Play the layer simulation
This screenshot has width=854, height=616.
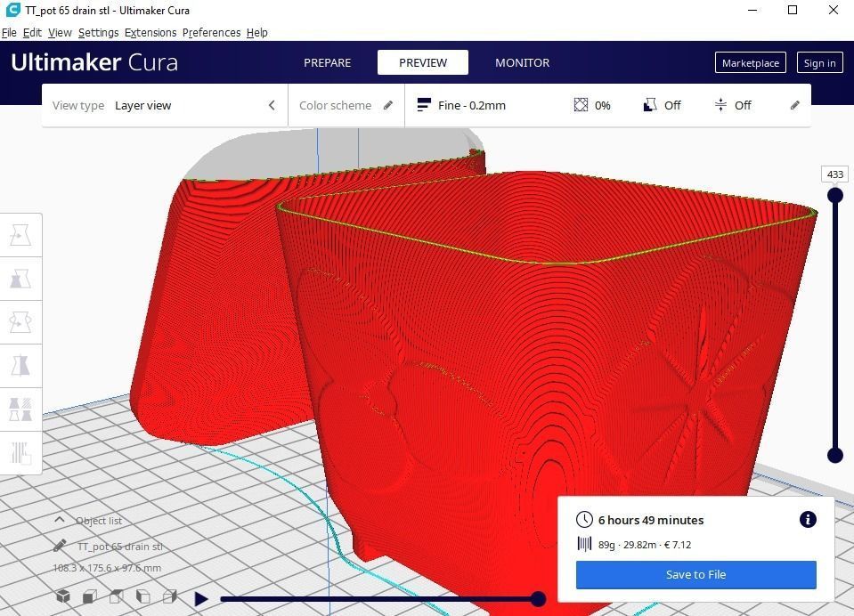tap(201, 598)
